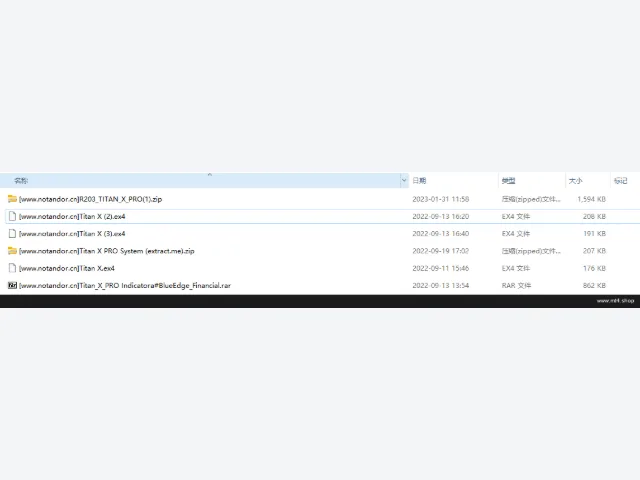This screenshot has height=480, width=640.
Task: Select Titan_X_PRO Indicators#BlueEdge_Financial.rar
Action: point(124,285)
